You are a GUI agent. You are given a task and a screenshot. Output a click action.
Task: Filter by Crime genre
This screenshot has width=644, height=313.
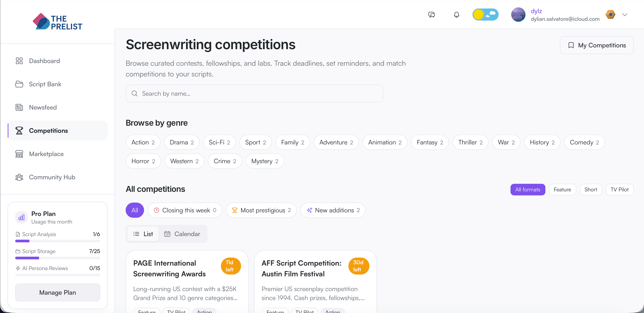(x=225, y=161)
